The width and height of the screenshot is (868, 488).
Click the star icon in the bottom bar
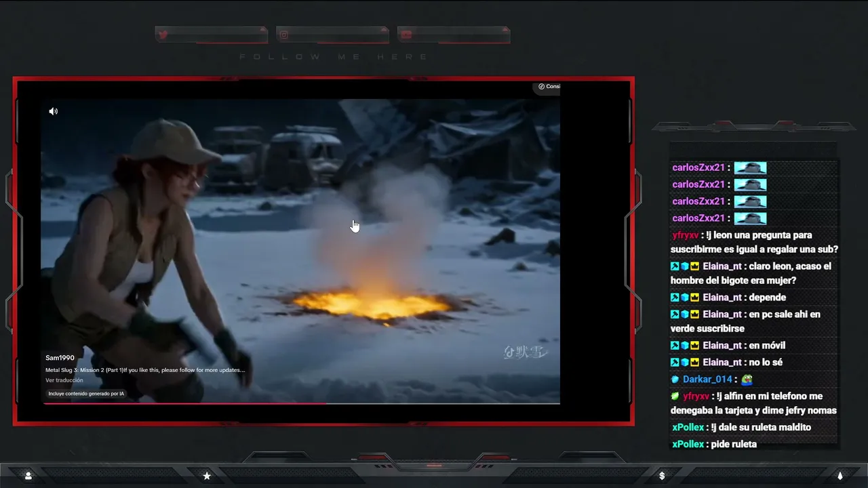point(207,476)
